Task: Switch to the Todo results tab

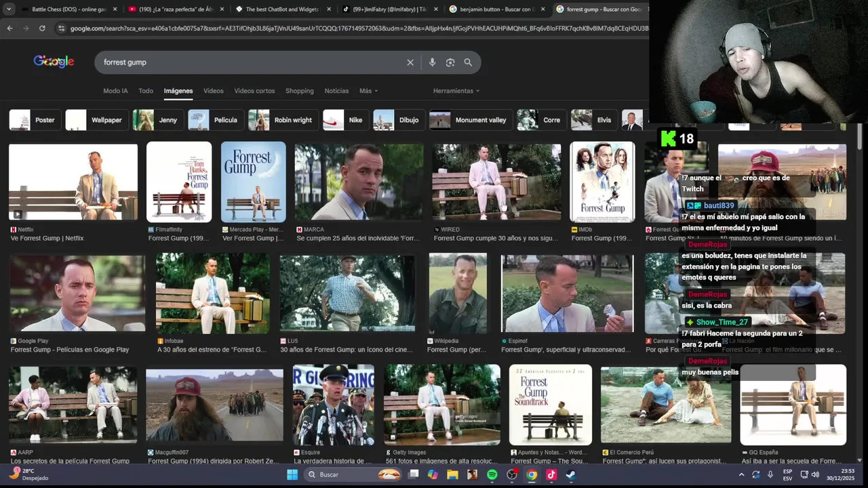Action: (146, 91)
